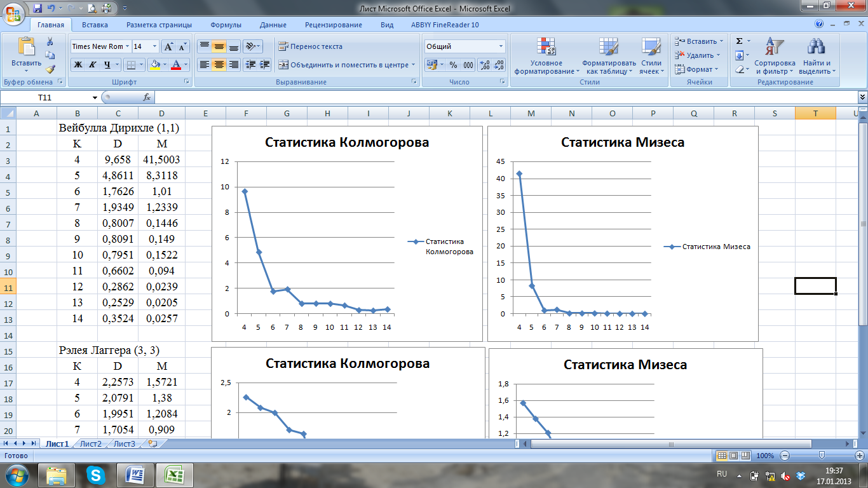Open the font name dropdown
Image resolution: width=868 pixels, height=488 pixels.
(128, 46)
